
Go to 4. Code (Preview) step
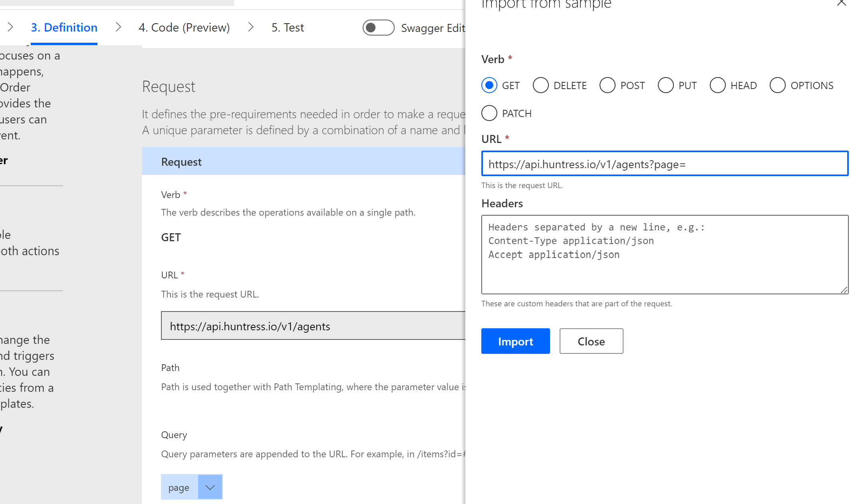(184, 28)
